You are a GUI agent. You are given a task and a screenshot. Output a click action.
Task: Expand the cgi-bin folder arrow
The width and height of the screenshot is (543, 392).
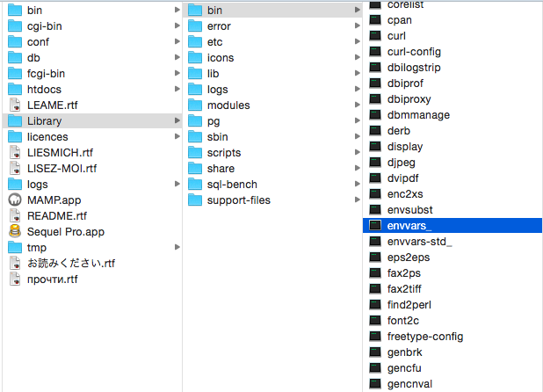click(177, 26)
